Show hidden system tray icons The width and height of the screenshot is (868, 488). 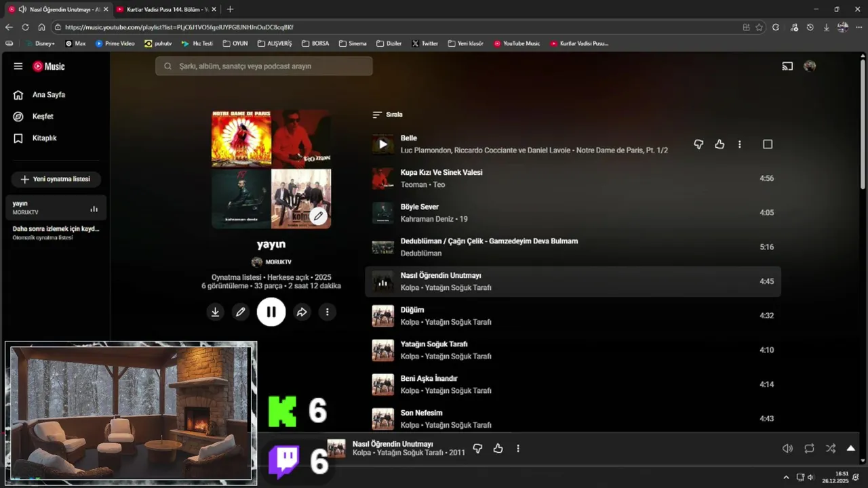(x=786, y=477)
